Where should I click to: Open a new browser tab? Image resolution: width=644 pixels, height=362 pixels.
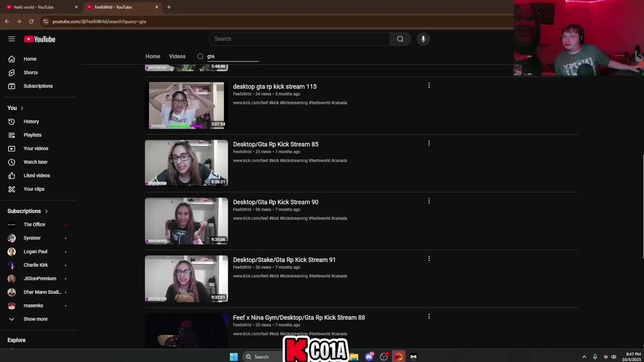pyautogui.click(x=169, y=7)
